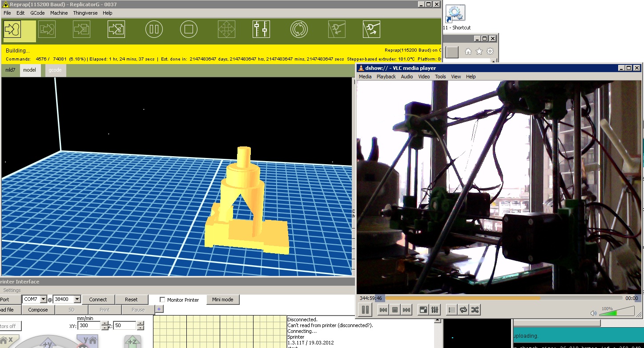Viewport: 644px width, 348px height.
Task: Open the 38400 baud rate dropdown
Action: 77,299
